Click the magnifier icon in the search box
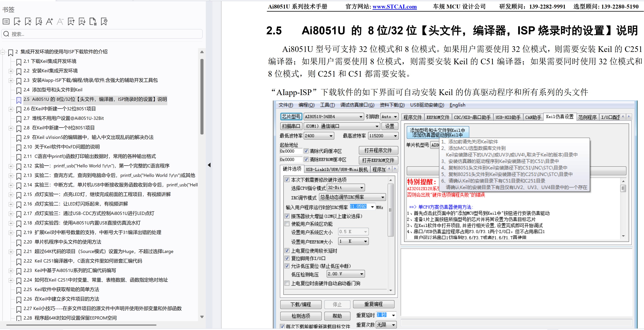 pyautogui.click(x=6, y=34)
